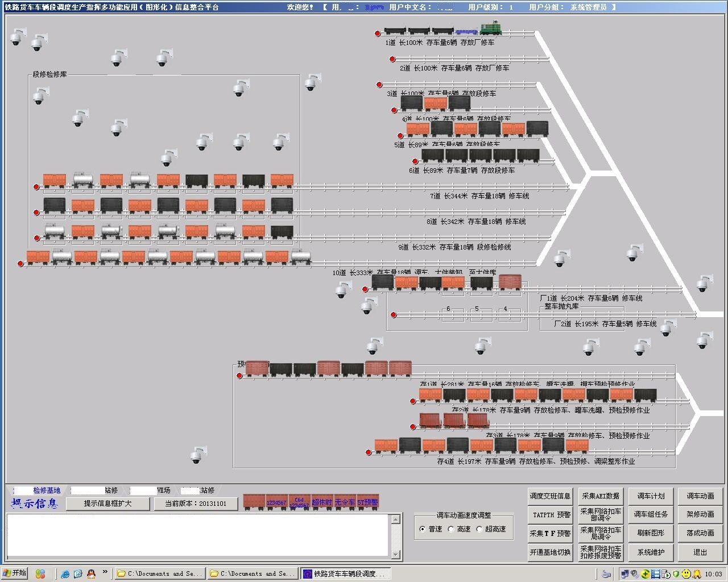The height and width of the screenshot is (582, 728).
Task: Click the green locomotive on track 1道
Action: [x=490, y=28]
